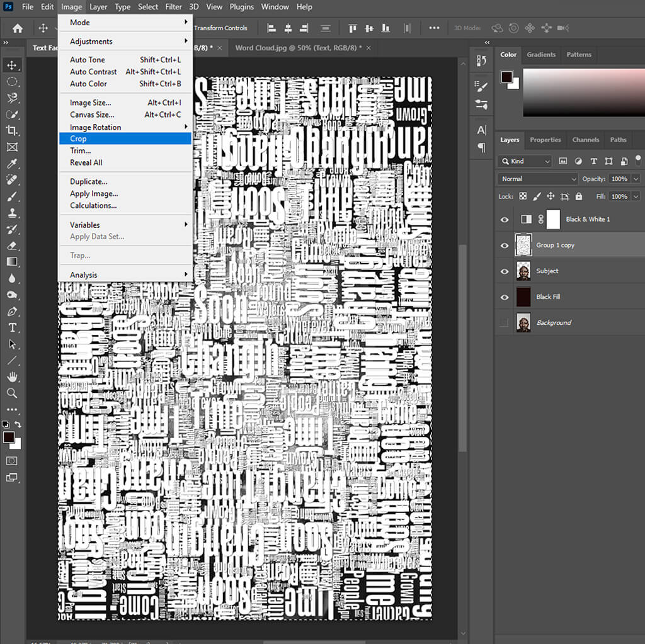Switch to the Channels tab
Image resolution: width=645 pixels, height=644 pixels.
pos(585,140)
